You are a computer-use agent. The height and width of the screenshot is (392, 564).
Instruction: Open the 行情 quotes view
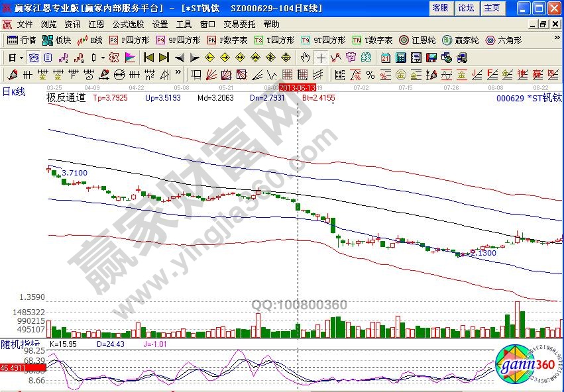(x=21, y=40)
